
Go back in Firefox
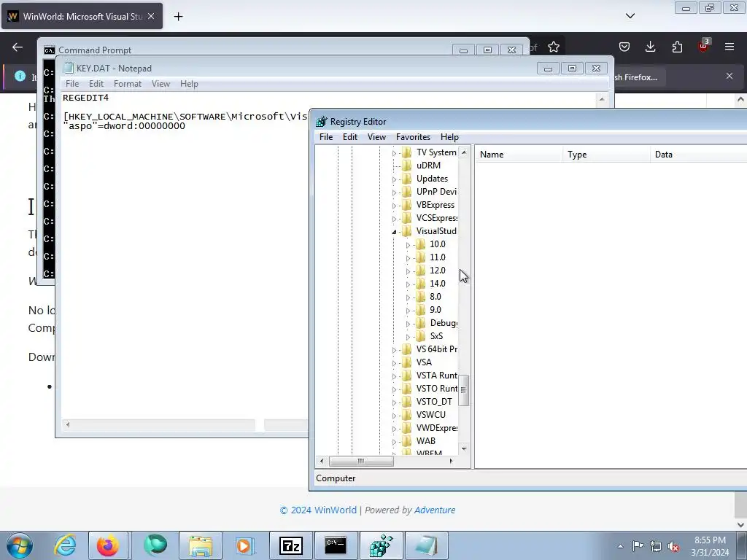[18, 47]
